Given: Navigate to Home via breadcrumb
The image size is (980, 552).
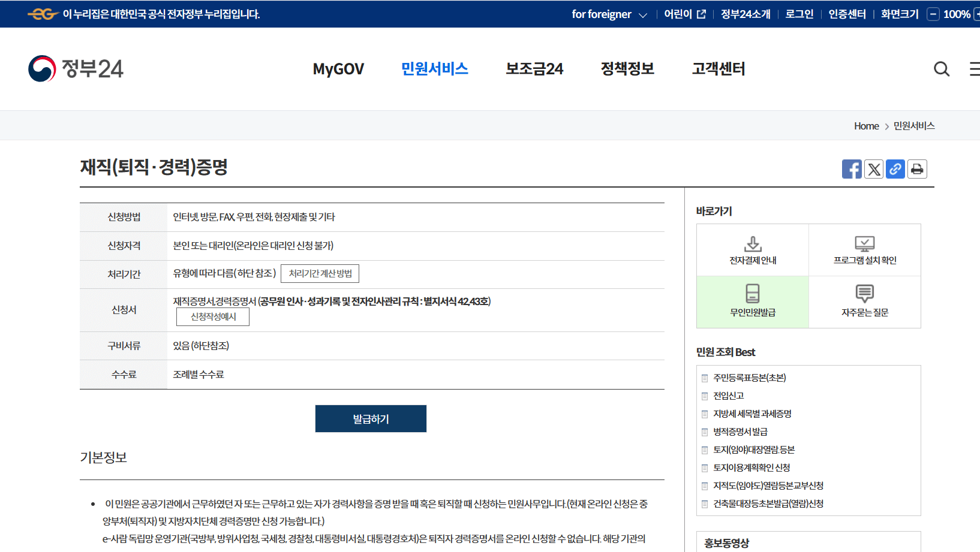Looking at the screenshot, I should (x=865, y=126).
